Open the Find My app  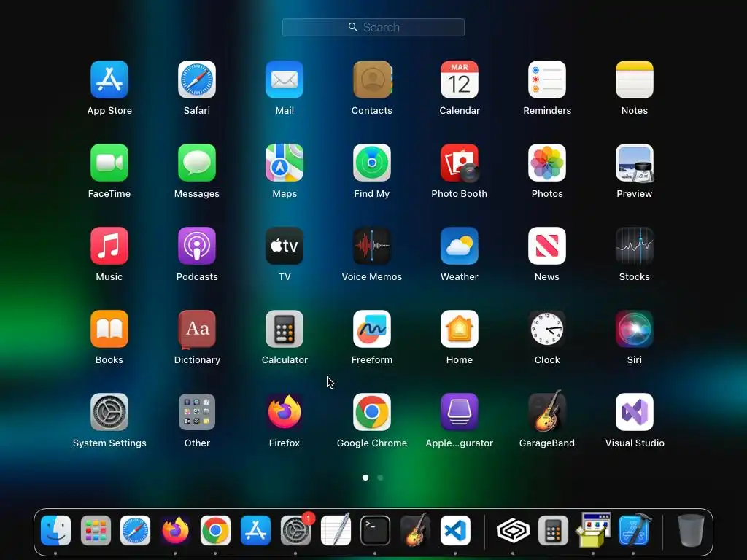pos(372,163)
